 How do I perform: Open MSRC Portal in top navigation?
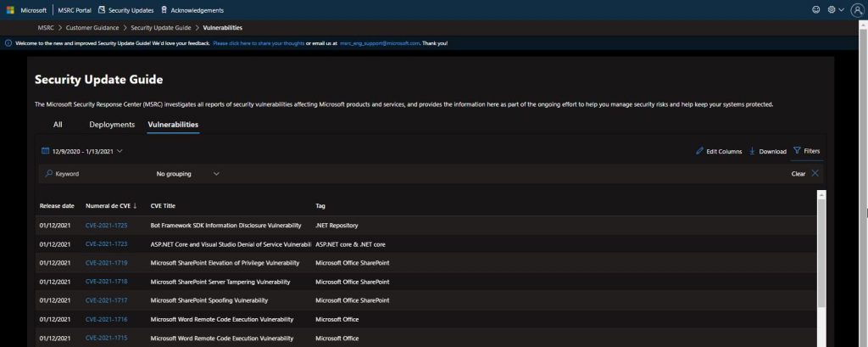click(x=75, y=10)
